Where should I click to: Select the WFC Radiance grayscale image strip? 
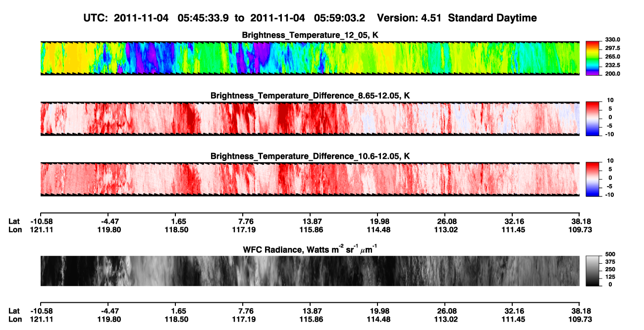point(310,271)
